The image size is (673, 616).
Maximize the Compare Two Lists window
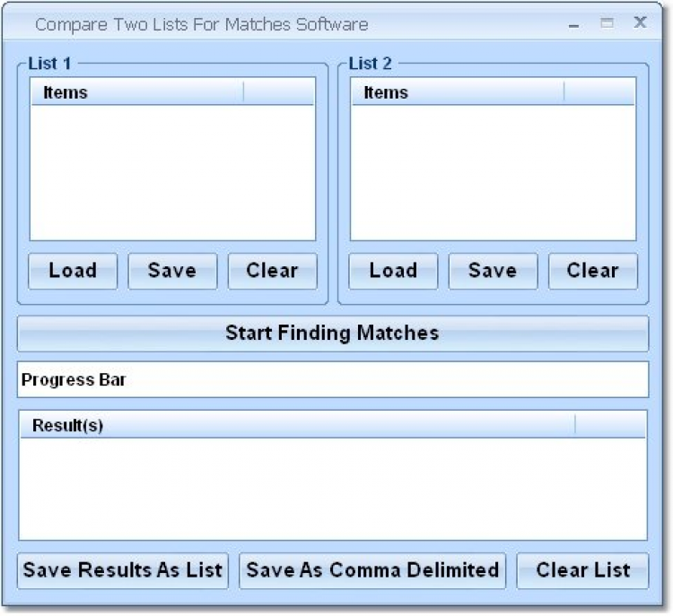click(x=607, y=24)
